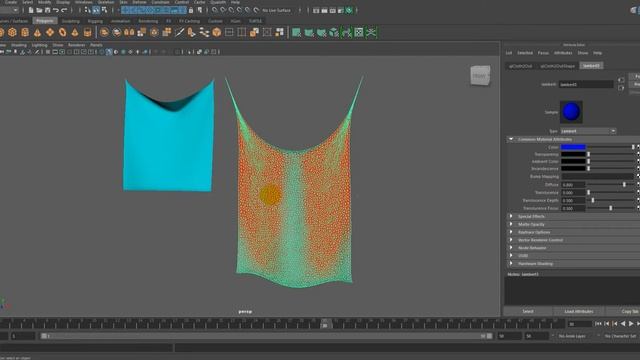Click the Copy Tab button
The height and width of the screenshot is (360, 640).
pos(624,311)
